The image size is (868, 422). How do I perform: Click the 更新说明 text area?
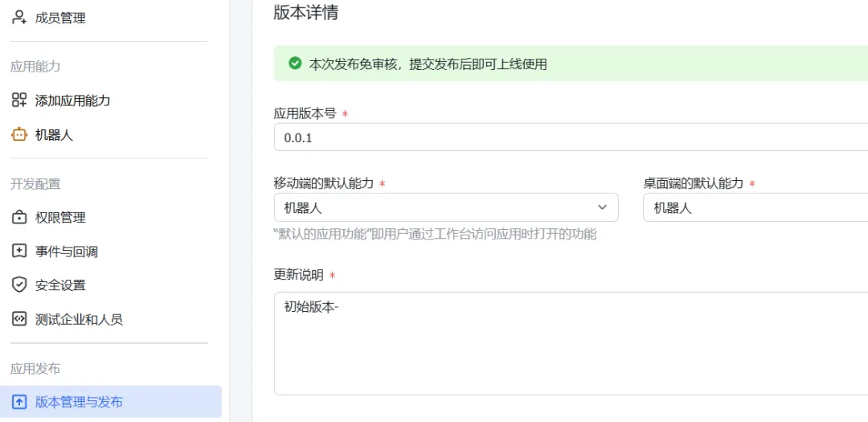coord(571,343)
